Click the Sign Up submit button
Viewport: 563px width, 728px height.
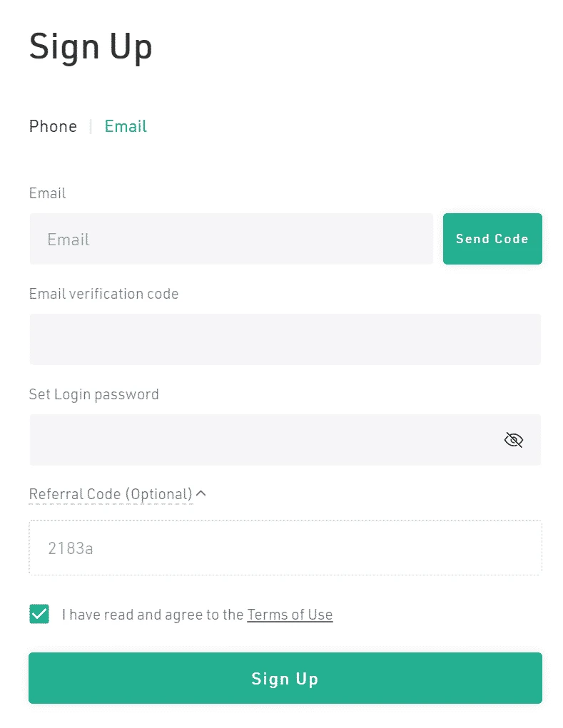coord(285,678)
